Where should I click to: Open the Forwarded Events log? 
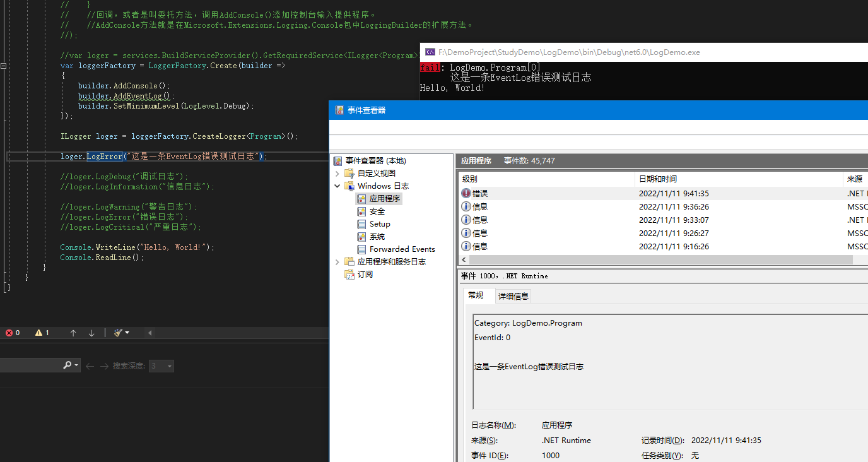pos(402,249)
